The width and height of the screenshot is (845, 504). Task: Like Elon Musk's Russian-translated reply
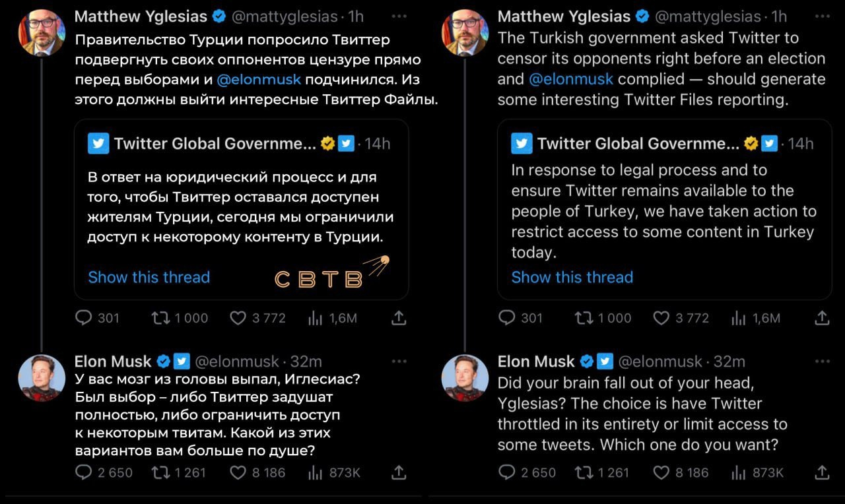coord(238,472)
